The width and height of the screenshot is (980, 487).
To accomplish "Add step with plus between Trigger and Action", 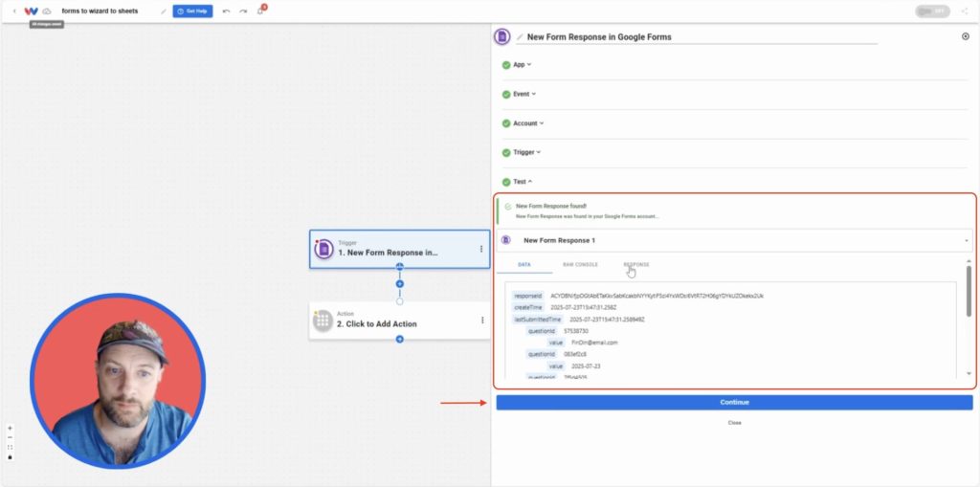I will tap(400, 284).
